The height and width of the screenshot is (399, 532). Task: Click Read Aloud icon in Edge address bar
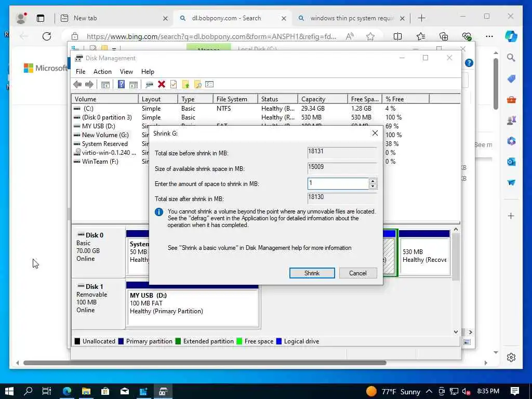(350, 36)
